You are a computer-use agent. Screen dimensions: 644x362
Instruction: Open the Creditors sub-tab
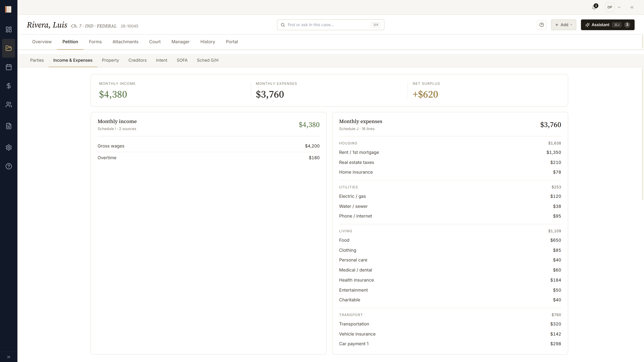tap(138, 60)
